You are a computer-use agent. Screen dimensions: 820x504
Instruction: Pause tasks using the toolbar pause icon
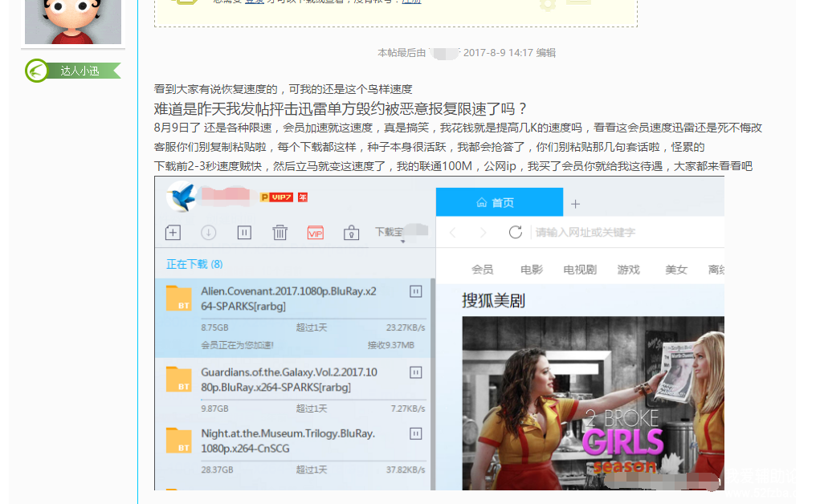click(x=244, y=232)
